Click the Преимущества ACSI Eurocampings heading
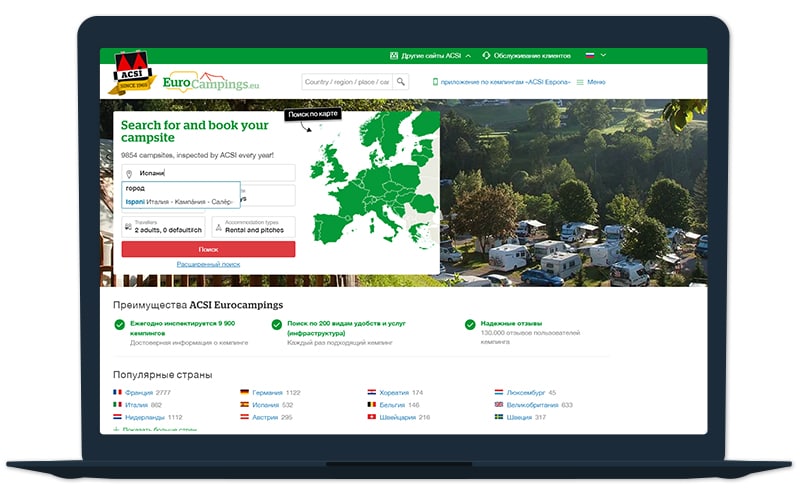Image resolution: width=800 pixels, height=500 pixels. pyautogui.click(x=198, y=305)
